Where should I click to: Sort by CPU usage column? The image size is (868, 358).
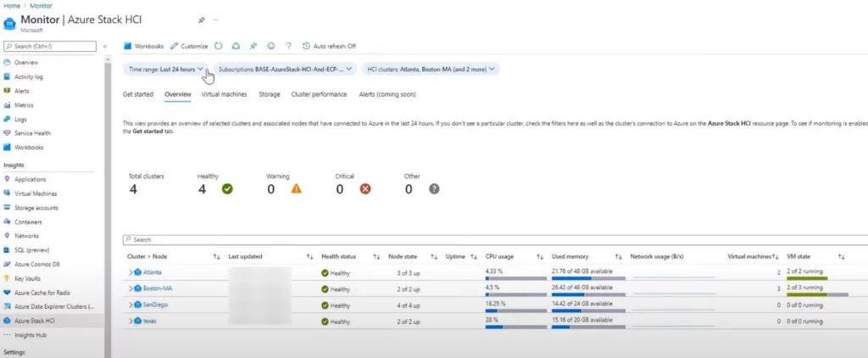(x=540, y=257)
